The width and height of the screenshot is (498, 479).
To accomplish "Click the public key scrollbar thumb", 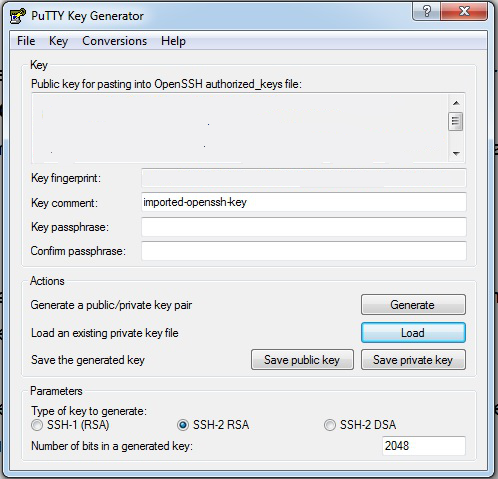I will tap(456, 122).
